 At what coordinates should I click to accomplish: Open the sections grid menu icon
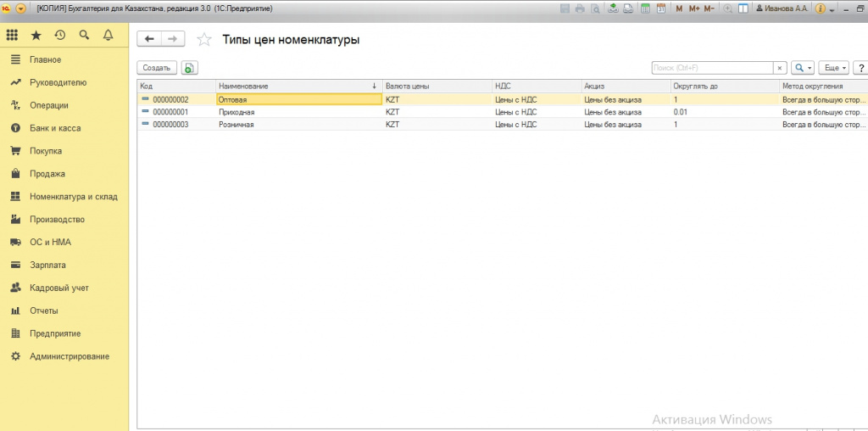(12, 36)
